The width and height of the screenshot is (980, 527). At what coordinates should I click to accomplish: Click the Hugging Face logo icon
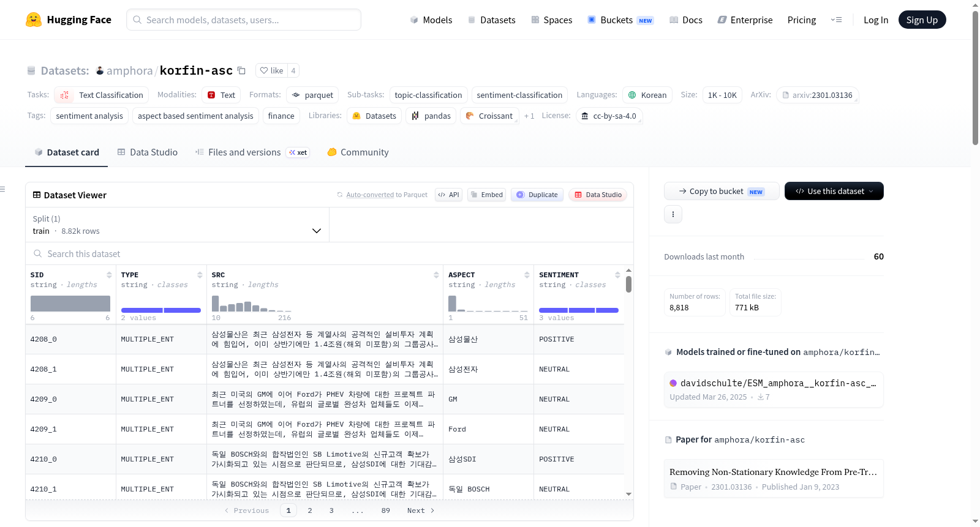pyautogui.click(x=34, y=20)
